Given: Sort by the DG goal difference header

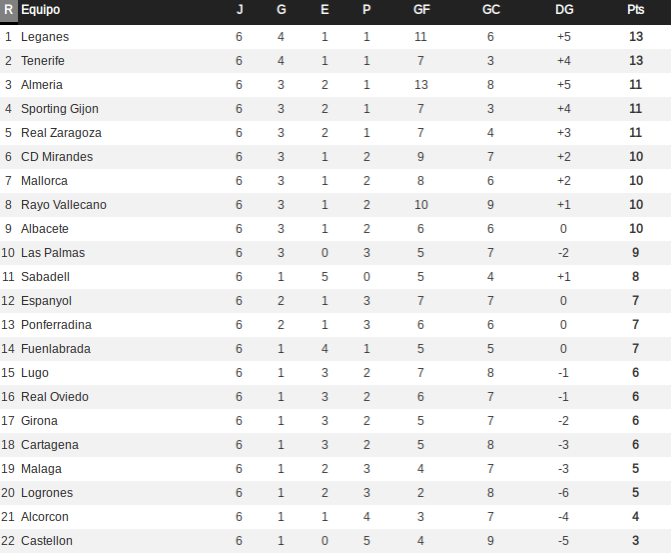Looking at the screenshot, I should (x=564, y=10).
